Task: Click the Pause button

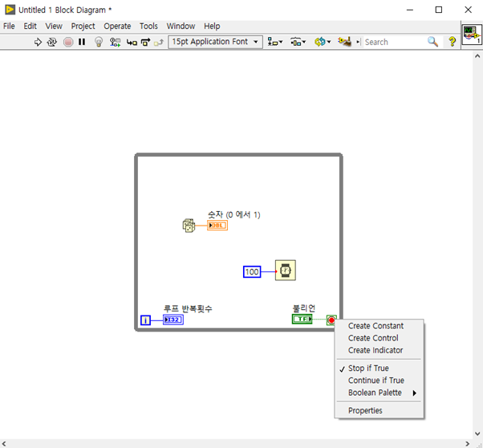Action: click(x=82, y=42)
